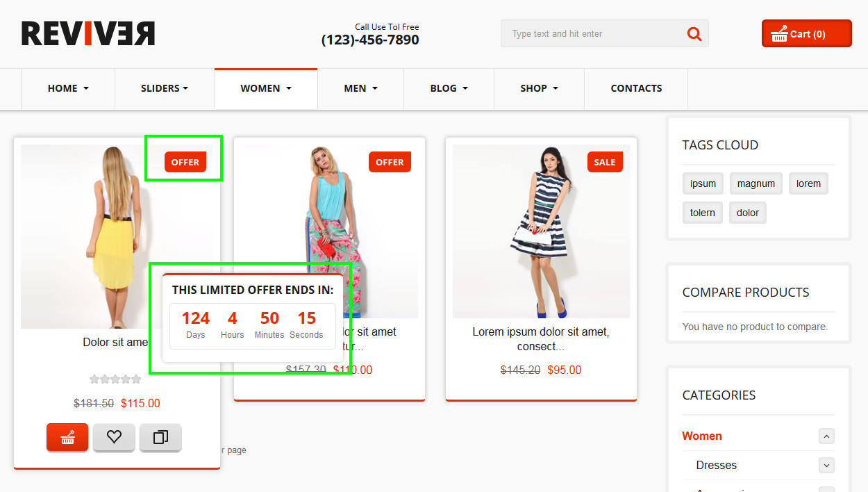Go to the CONTACTS page
This screenshot has height=492, width=868.
point(636,88)
